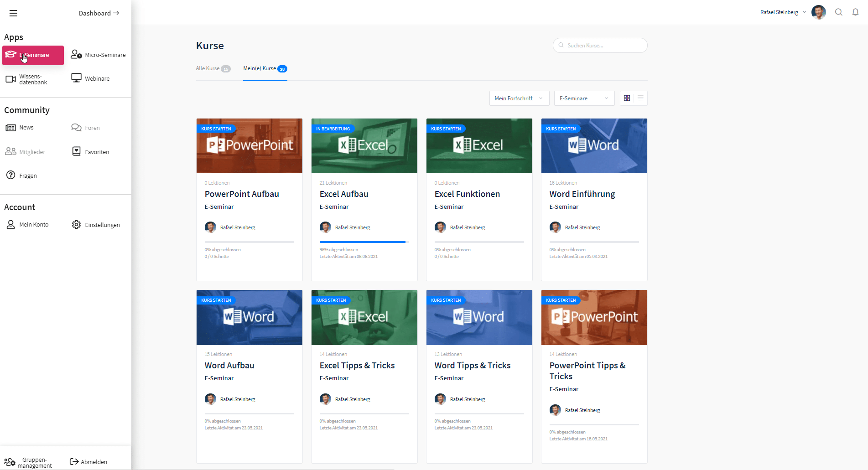Click the Excel Aufbau progress bar
Screen dimensions: 868x470
point(364,242)
